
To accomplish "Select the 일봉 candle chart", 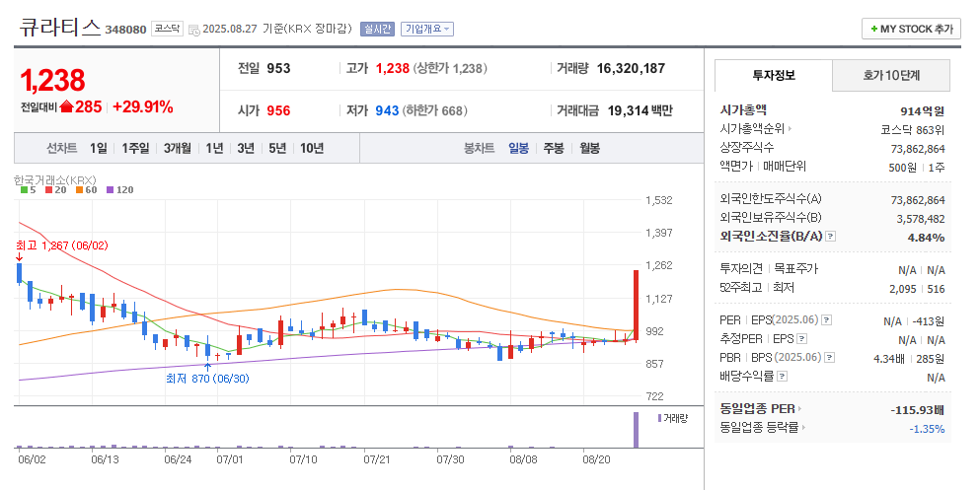I will coord(518,148).
